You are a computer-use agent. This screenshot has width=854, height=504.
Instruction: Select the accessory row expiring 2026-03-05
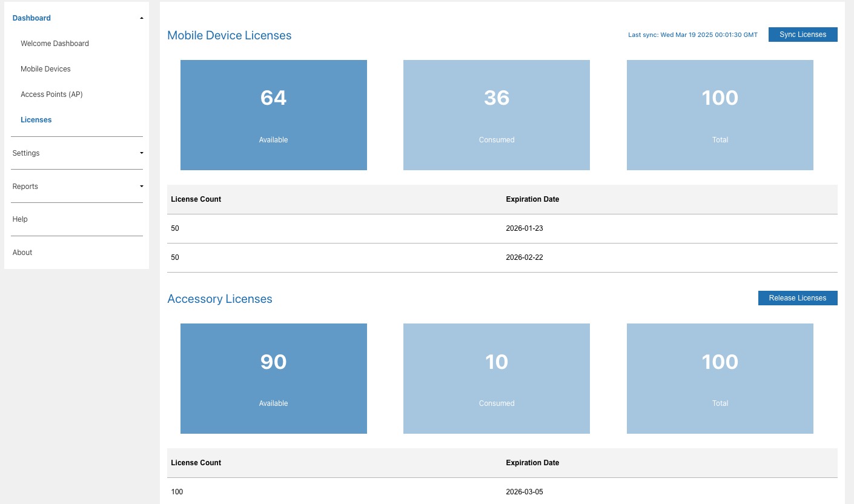click(x=502, y=492)
